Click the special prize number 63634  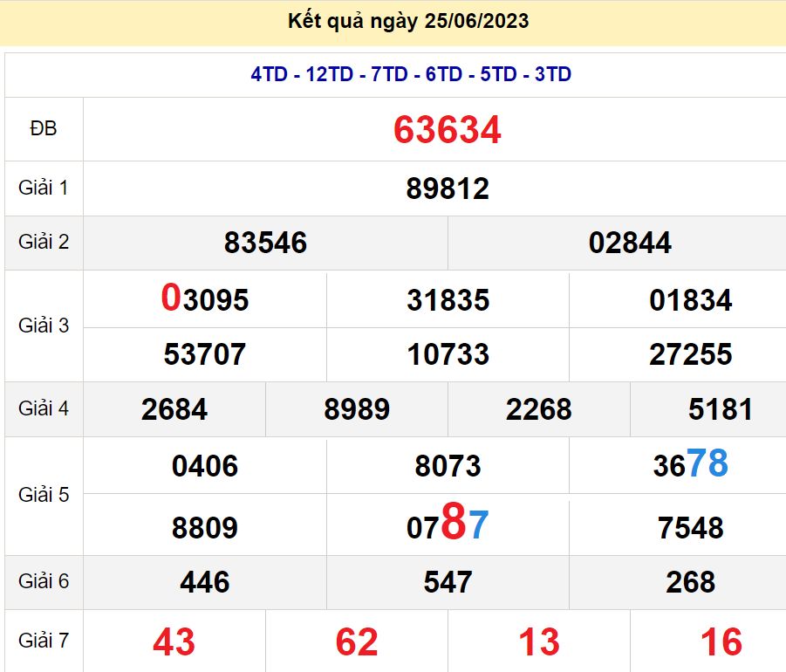[x=447, y=130]
